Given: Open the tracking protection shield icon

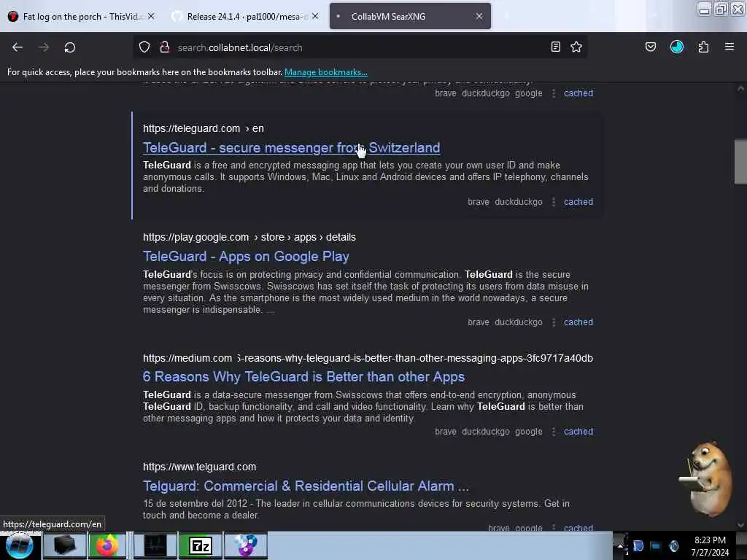Looking at the screenshot, I should click(144, 47).
